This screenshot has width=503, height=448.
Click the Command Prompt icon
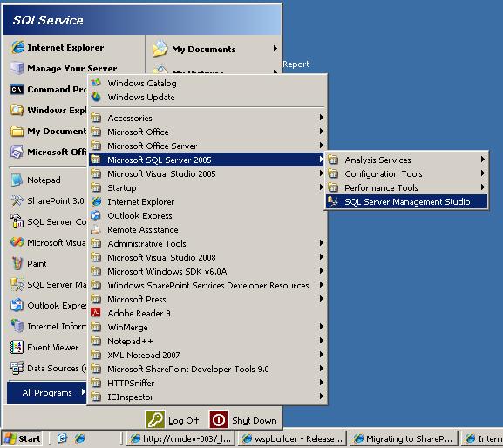point(17,89)
